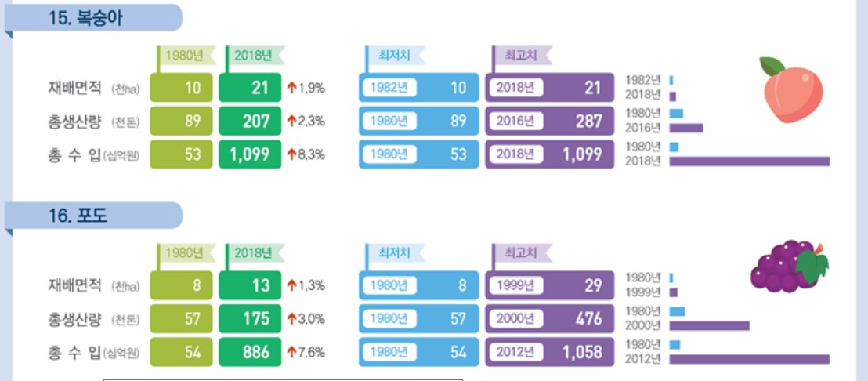Click the red up arrow beside 8.3%
The width and height of the screenshot is (868, 381).
click(291, 154)
